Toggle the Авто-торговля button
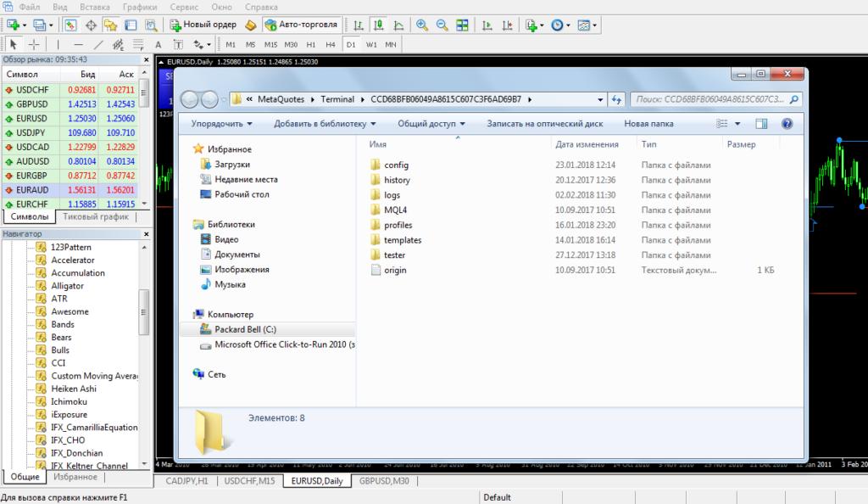Viewport: 868px width, 504px height. (302, 25)
